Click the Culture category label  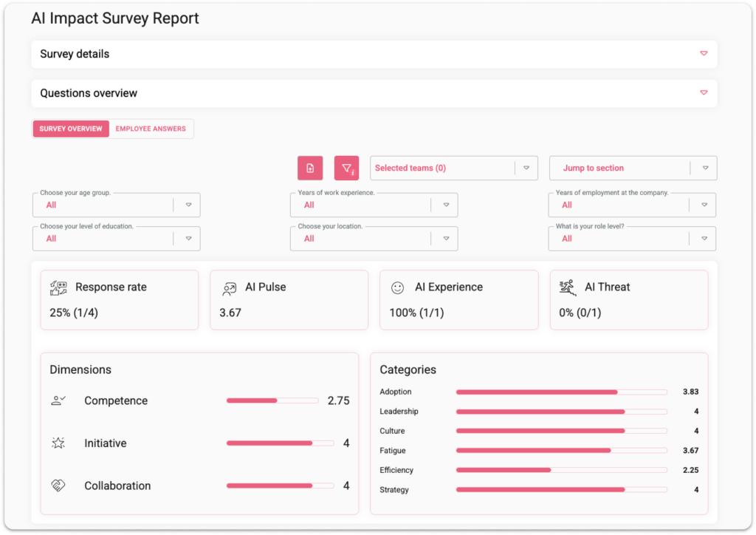pos(392,431)
